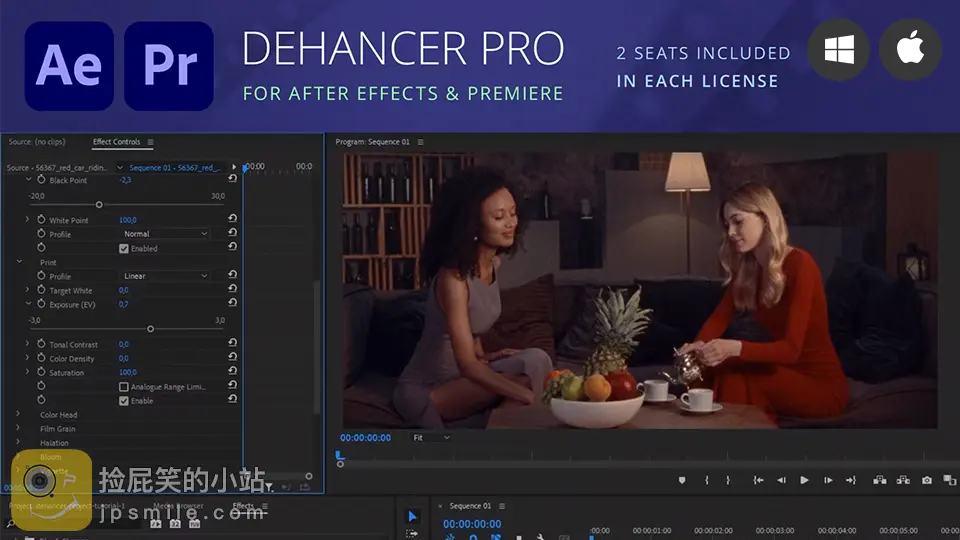The height and width of the screenshot is (540, 960).
Task: Open the Normal profile dropdown
Action: pos(165,234)
